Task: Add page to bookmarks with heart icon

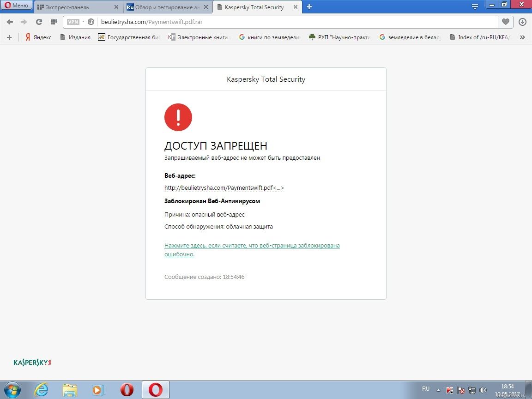Action: click(x=506, y=22)
